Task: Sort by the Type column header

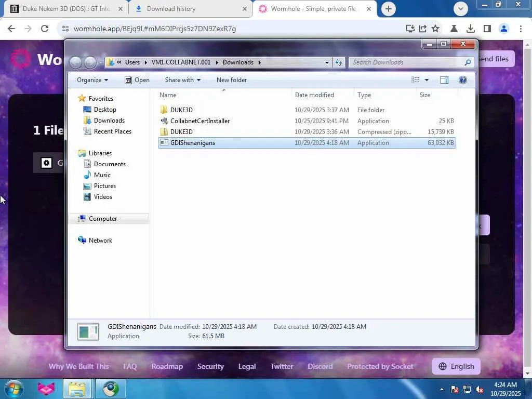Action: tap(385, 95)
